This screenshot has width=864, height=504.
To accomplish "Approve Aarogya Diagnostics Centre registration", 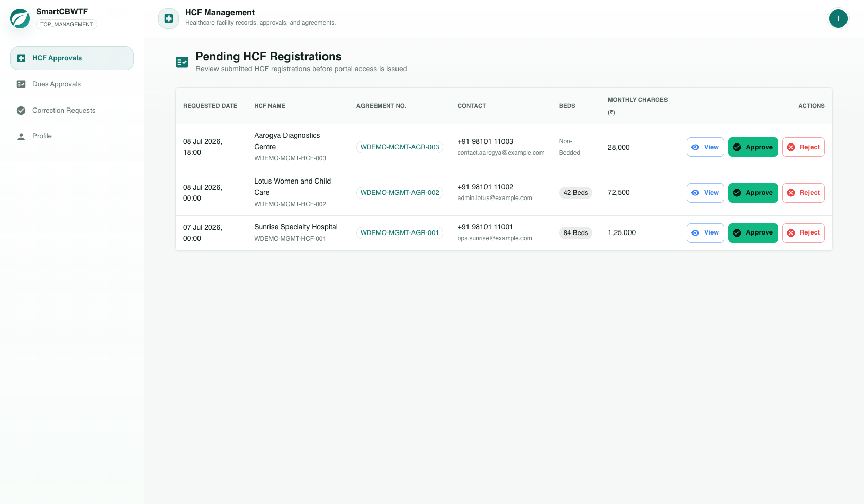I will pyautogui.click(x=753, y=147).
